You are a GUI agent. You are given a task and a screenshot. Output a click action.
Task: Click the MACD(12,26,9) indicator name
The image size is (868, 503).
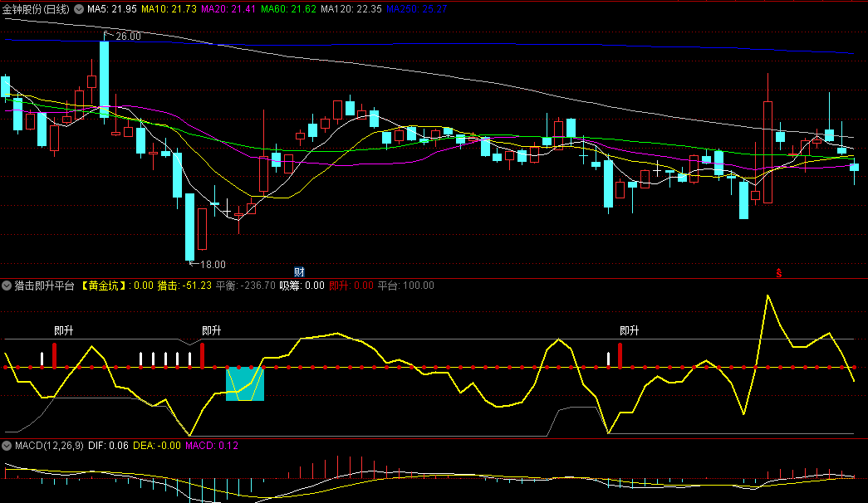49,446
